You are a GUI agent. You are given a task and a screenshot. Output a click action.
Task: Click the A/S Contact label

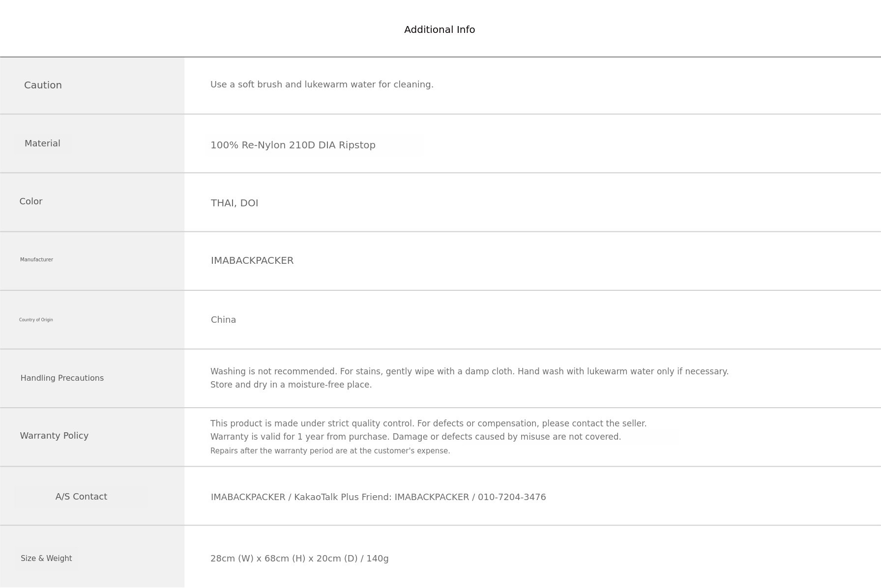81,497
